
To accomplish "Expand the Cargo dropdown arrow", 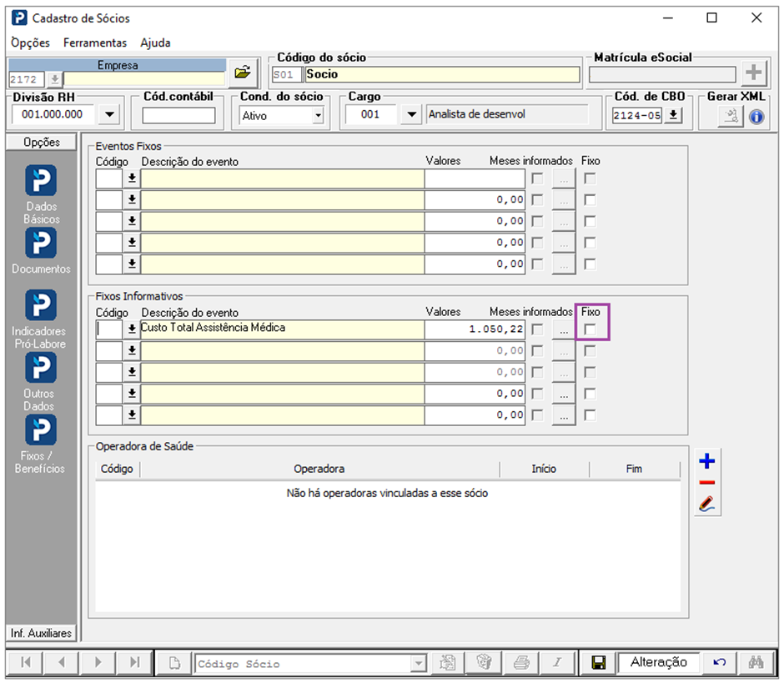I will click(411, 114).
